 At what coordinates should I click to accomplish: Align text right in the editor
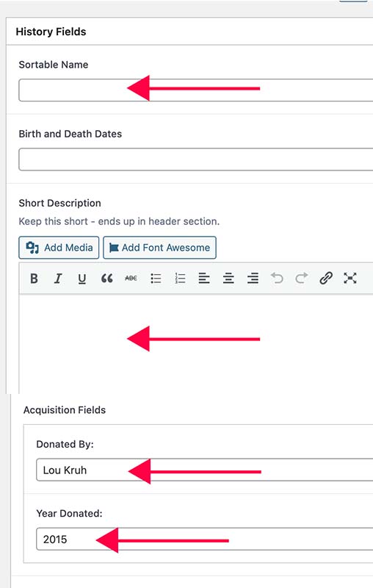coord(253,279)
